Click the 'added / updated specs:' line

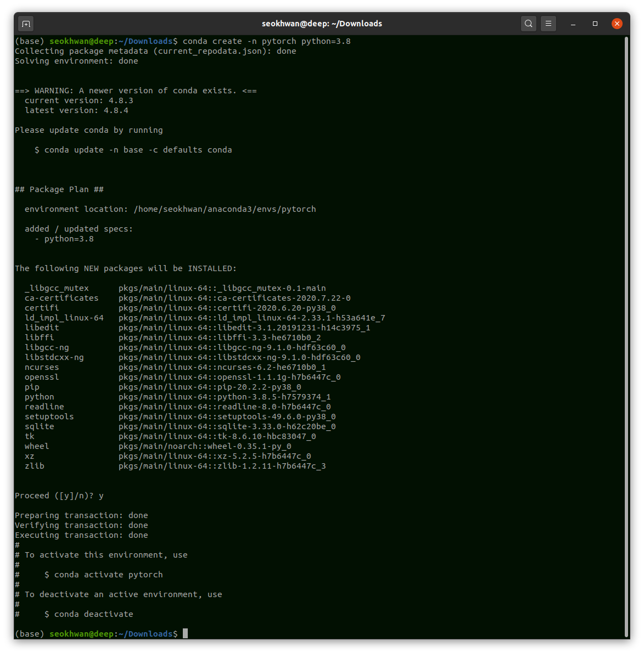pos(79,229)
